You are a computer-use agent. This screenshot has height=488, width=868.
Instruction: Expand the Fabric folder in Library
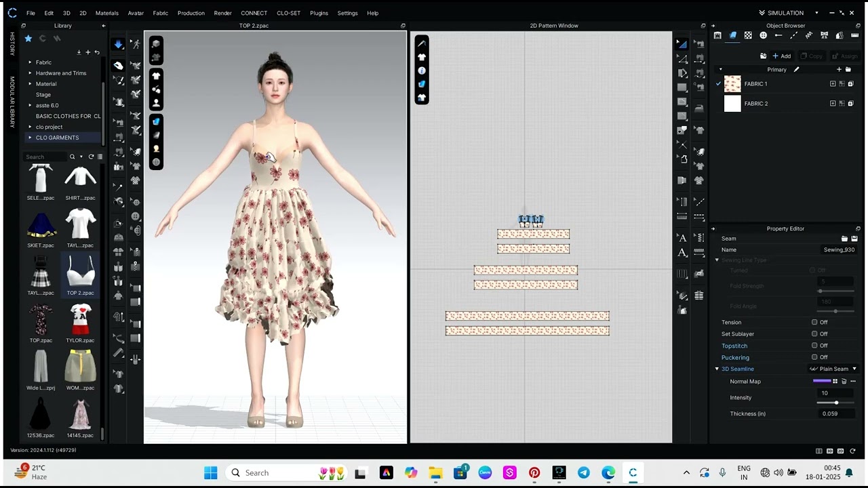pos(30,62)
